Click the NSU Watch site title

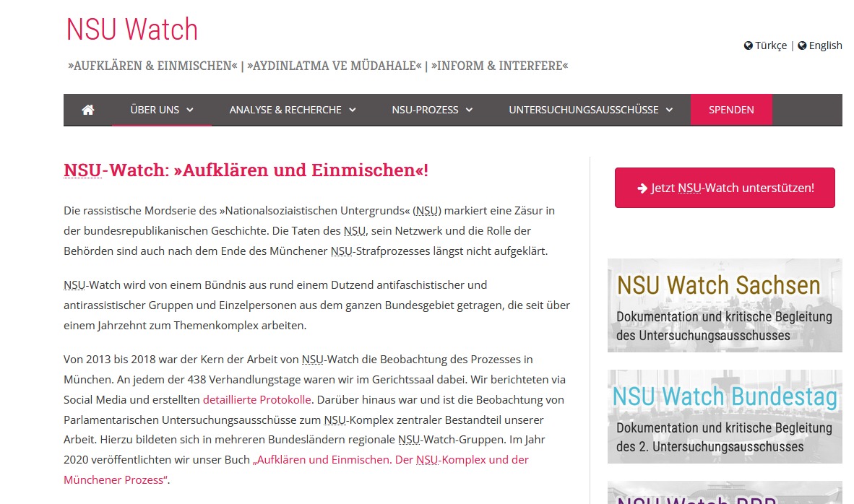131,30
